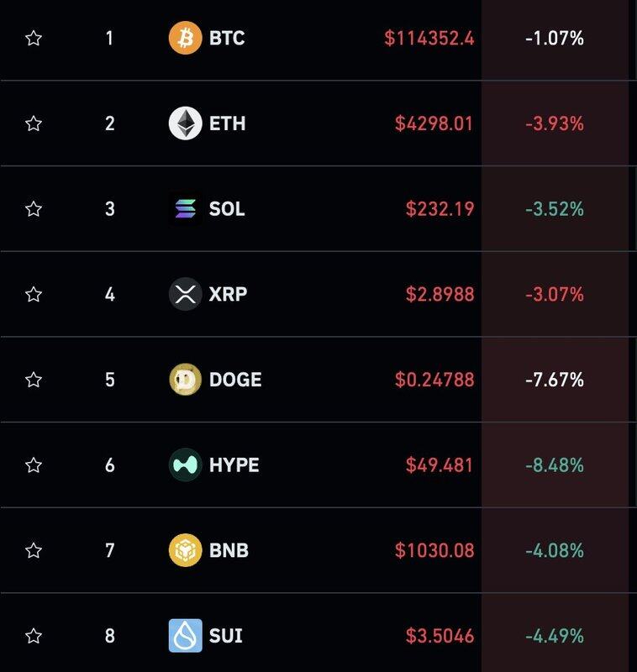The height and width of the screenshot is (672, 637).
Task: Toggle favorite star for ETH
Action: point(34,123)
